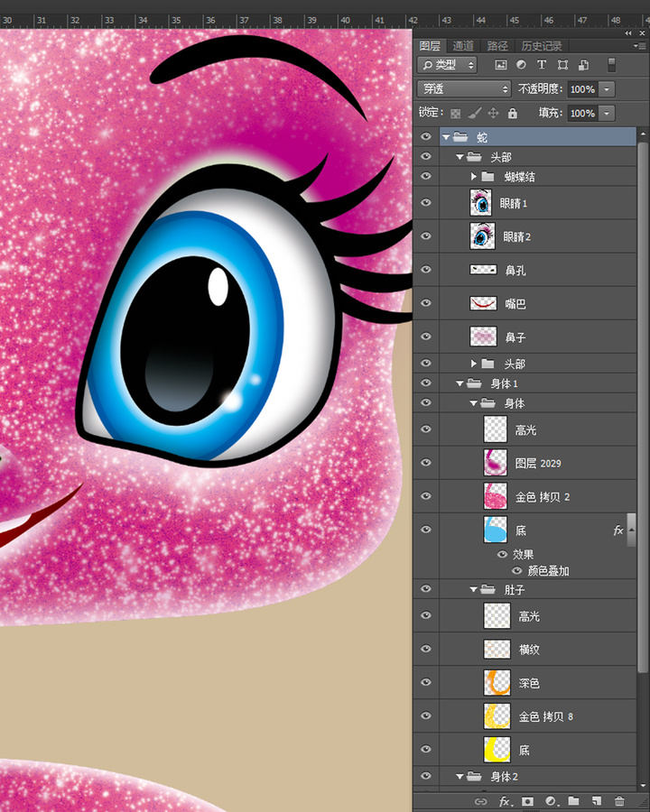
Task: Click the 填充 label
Action: [551, 113]
